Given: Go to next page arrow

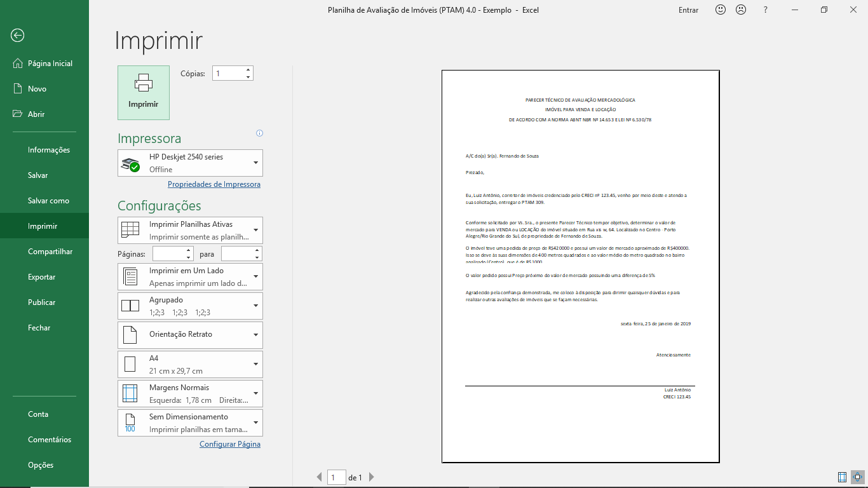Looking at the screenshot, I should 372,477.
